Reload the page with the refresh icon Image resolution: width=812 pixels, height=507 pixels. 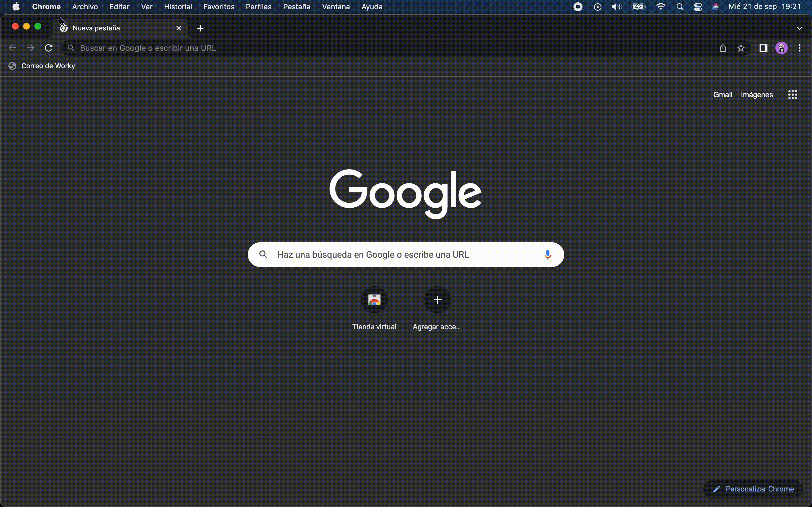[x=49, y=48]
